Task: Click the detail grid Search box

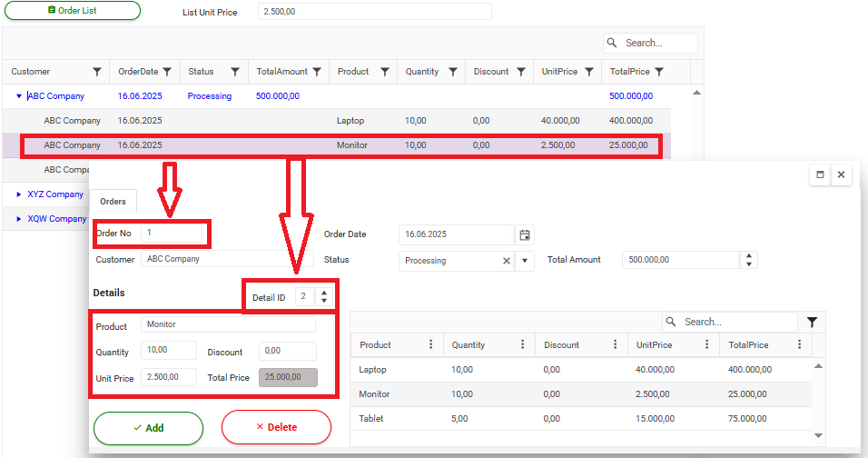Action: pyautogui.click(x=730, y=322)
